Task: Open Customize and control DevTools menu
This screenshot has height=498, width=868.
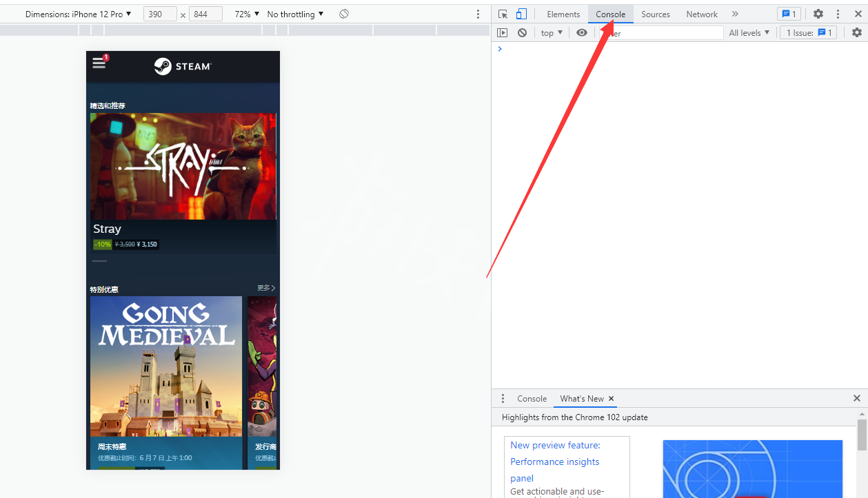Action: [x=838, y=14]
